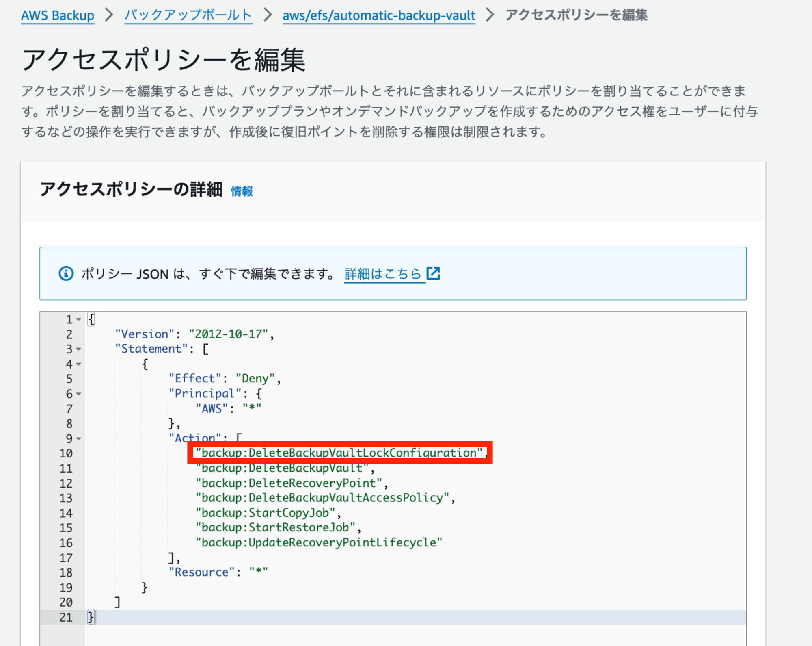Screen dimensions: 812x646
Task: Click the "Principal" key on line 6
Action: pos(205,393)
